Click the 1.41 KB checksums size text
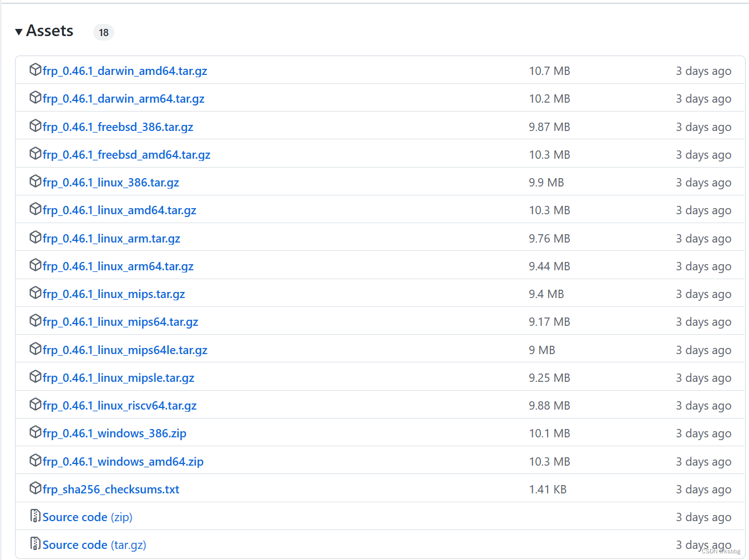 548,490
